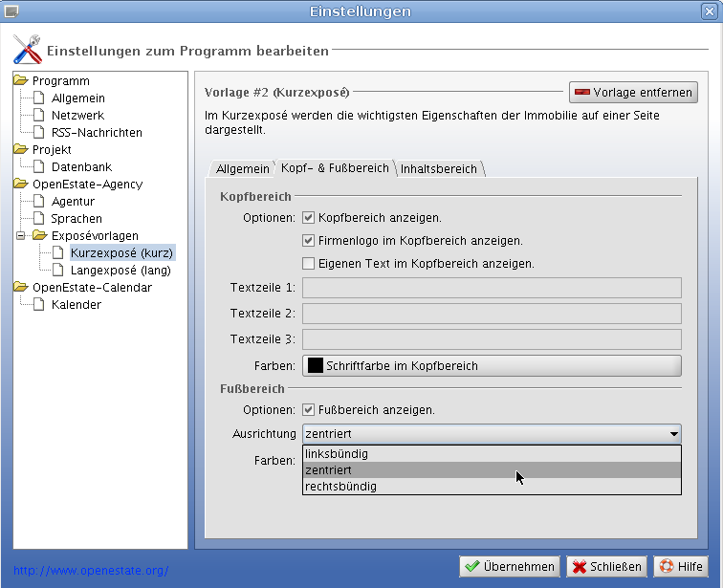Click the Hilfe lifebuoy button

[680, 566]
